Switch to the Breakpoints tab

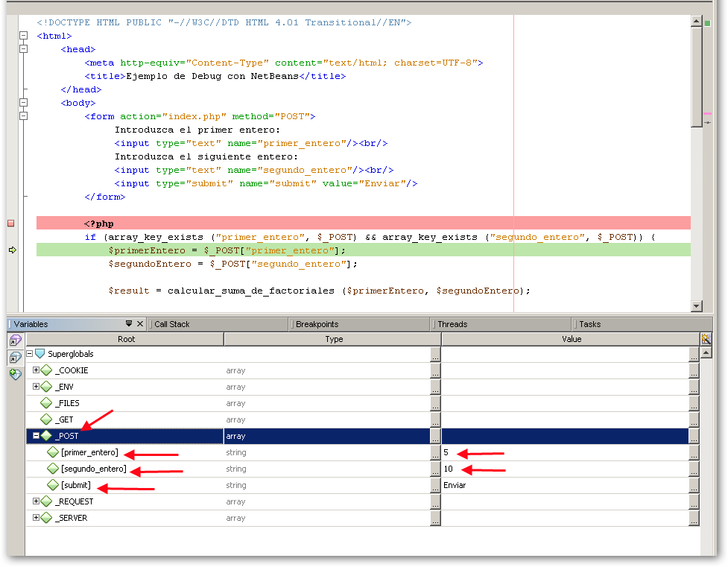click(317, 324)
